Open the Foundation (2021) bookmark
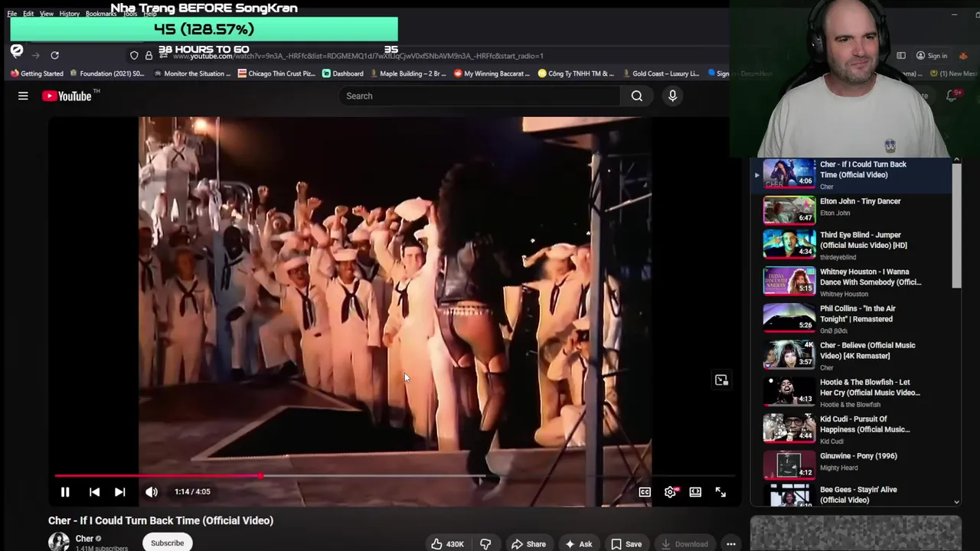 [107, 73]
